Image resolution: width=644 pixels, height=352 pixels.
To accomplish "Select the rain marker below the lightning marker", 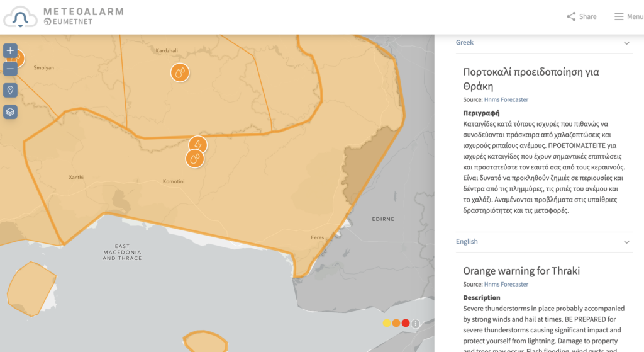I will pos(194,158).
